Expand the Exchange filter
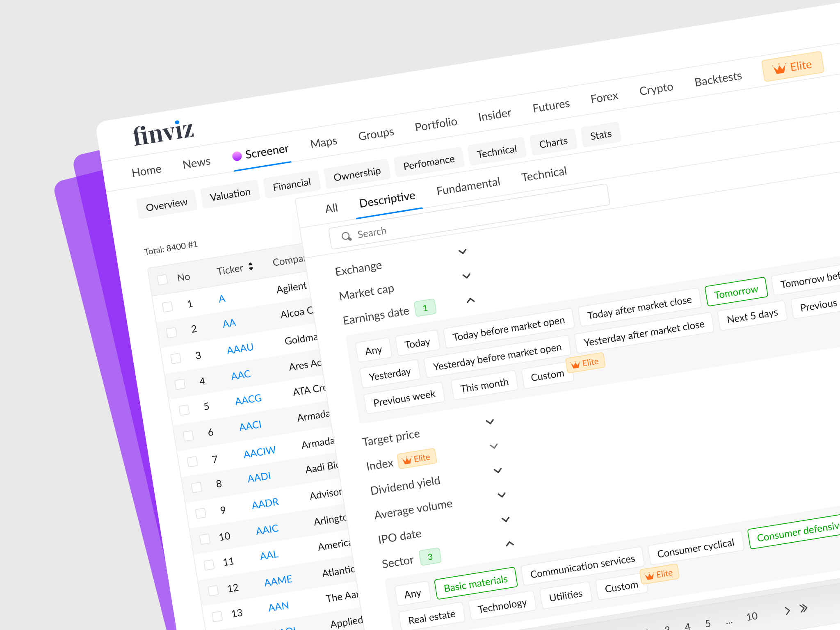 click(462, 251)
